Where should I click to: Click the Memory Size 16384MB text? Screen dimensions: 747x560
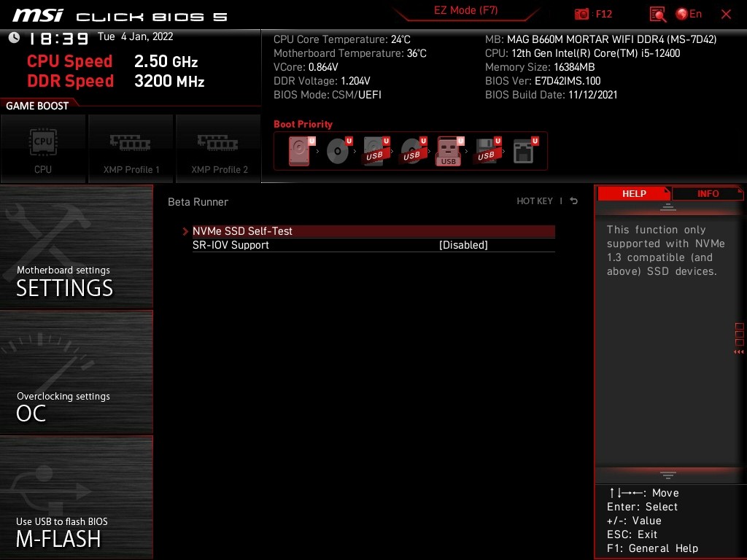click(540, 67)
